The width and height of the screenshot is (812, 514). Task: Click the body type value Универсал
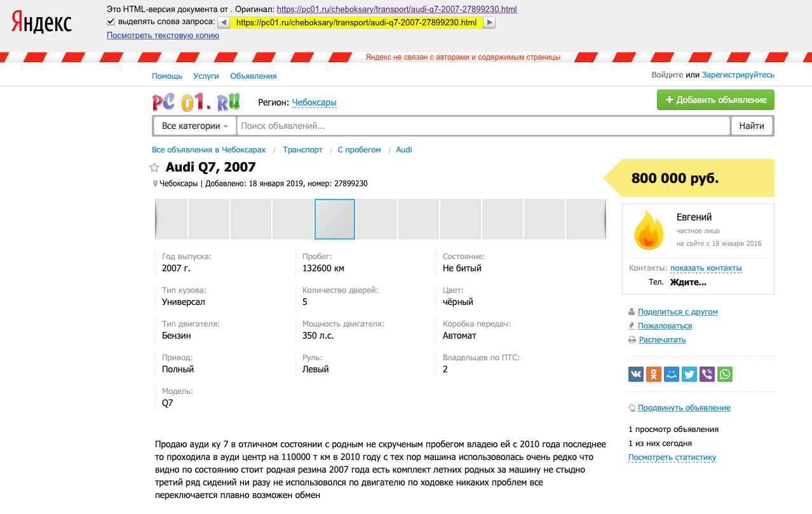[x=184, y=302]
